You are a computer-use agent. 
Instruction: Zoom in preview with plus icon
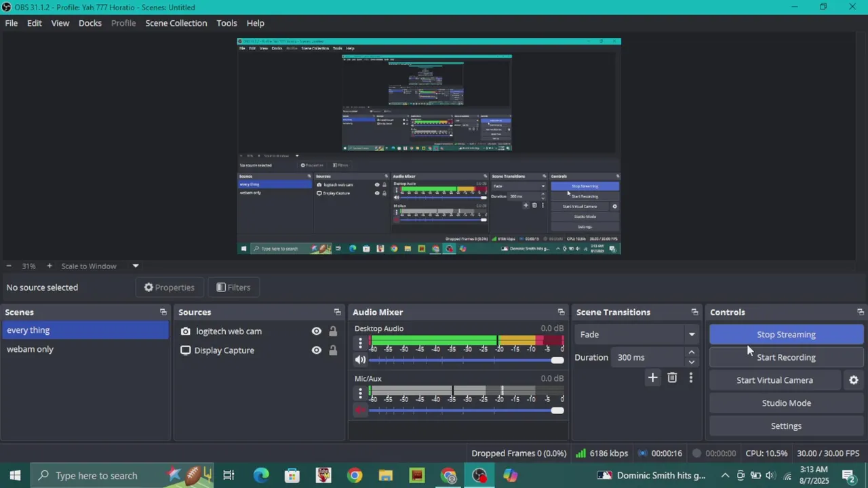pos(49,266)
